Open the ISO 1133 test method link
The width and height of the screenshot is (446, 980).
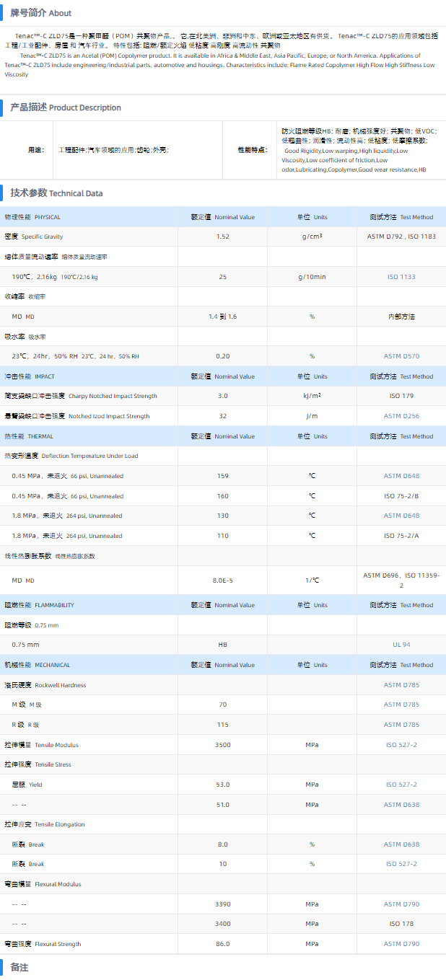coord(401,277)
